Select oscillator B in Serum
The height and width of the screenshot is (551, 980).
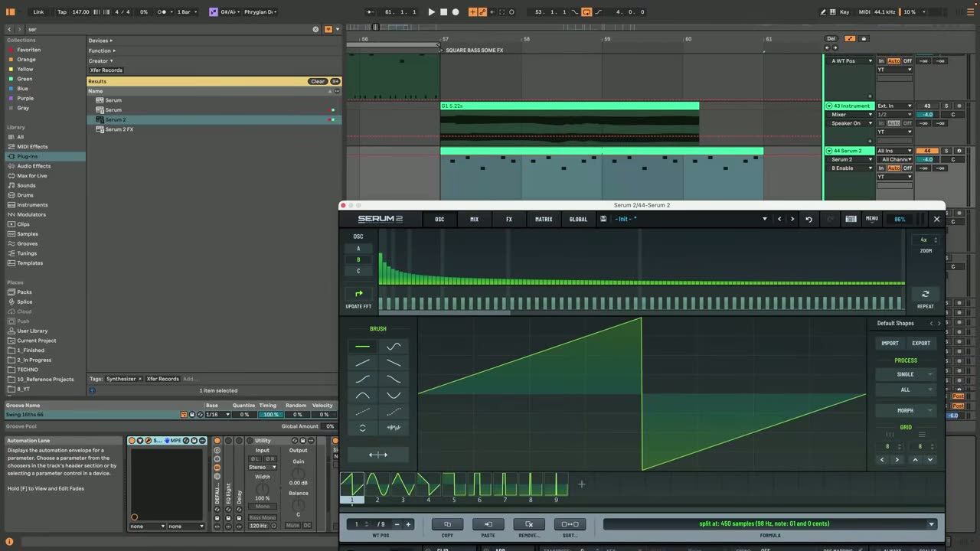tap(358, 259)
